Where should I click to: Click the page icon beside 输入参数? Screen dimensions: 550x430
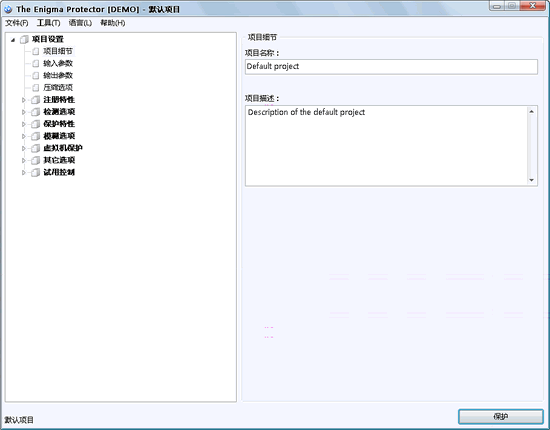coord(35,63)
